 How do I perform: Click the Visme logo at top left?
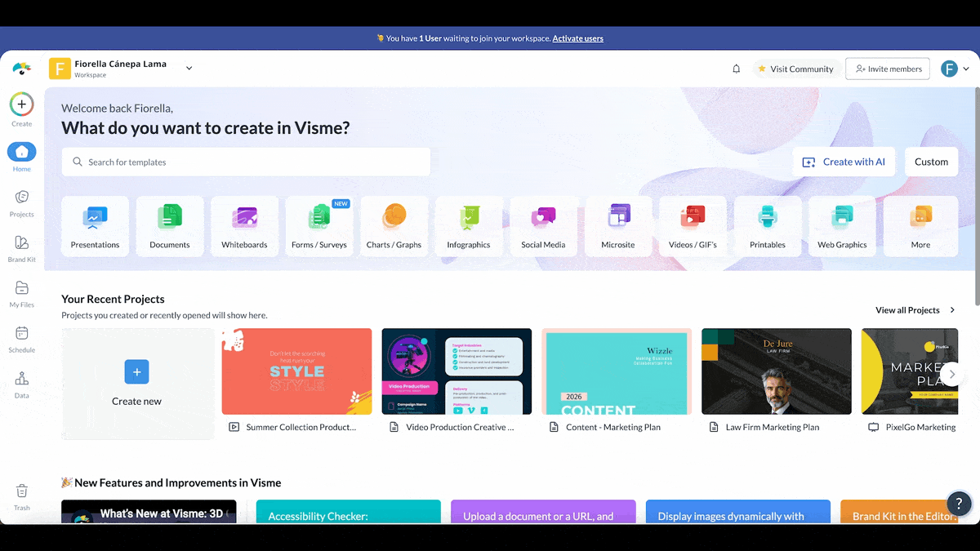pos(22,69)
